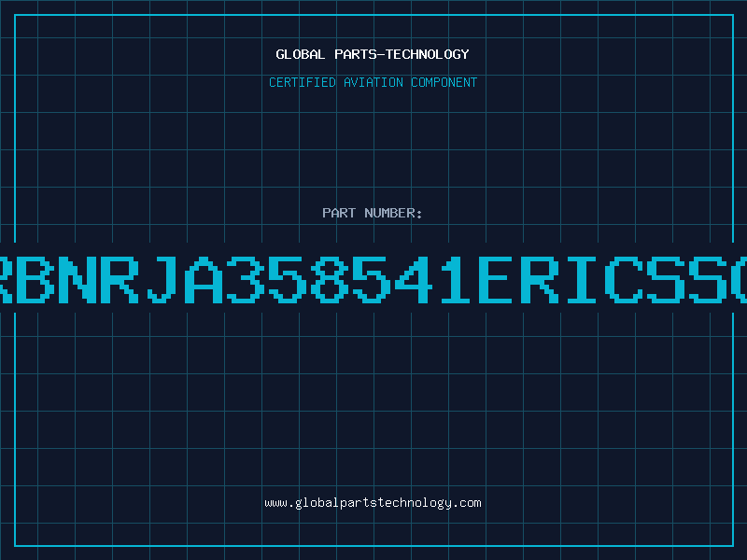
Task: Click the GLOBAL PARTS-TECHNOLOGY heading
Action: (373, 54)
